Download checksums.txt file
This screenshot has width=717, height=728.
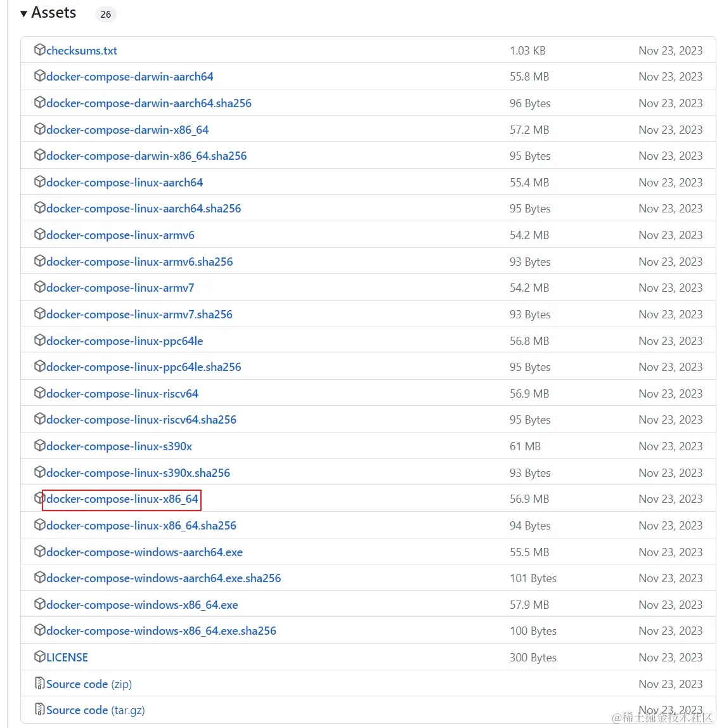pyautogui.click(x=82, y=51)
